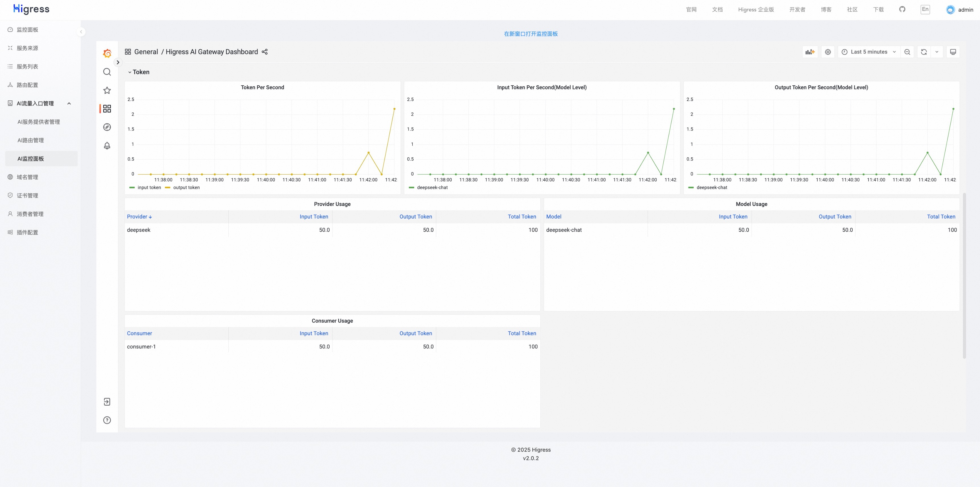This screenshot has height=487, width=980.
Task: Open dashboard settings gear icon
Action: 828,52
